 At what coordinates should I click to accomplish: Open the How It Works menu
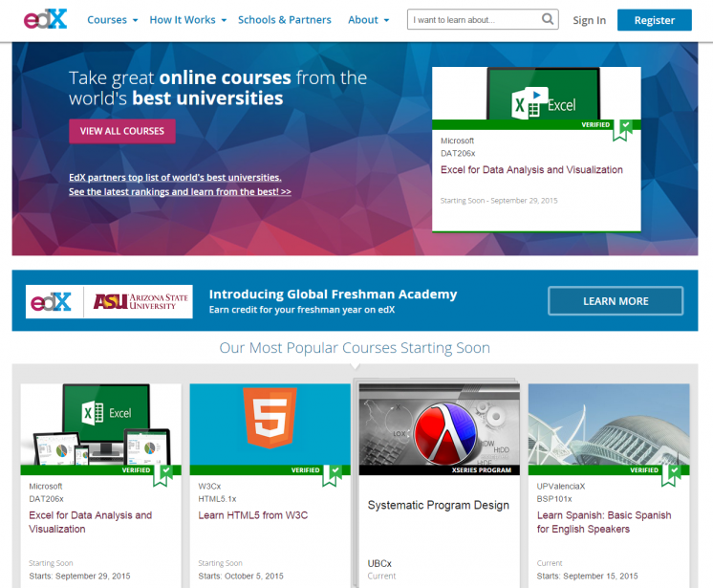(183, 20)
